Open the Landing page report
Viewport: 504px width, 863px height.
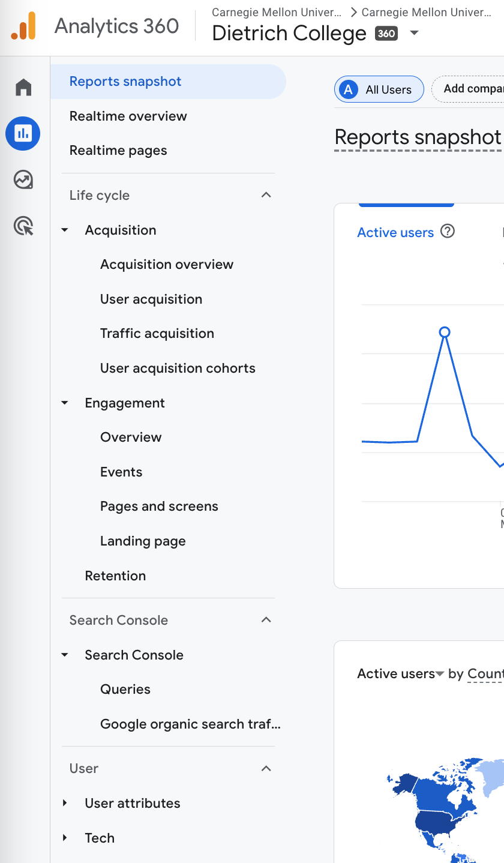click(143, 541)
